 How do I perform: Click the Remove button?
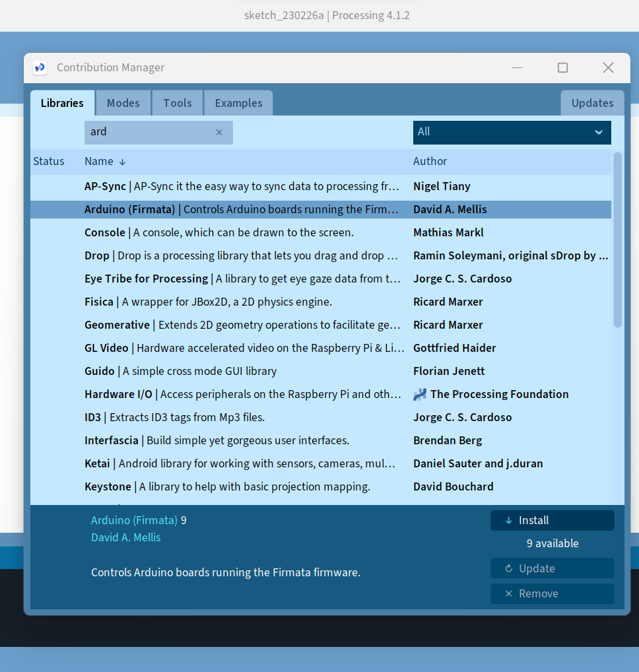tap(553, 593)
